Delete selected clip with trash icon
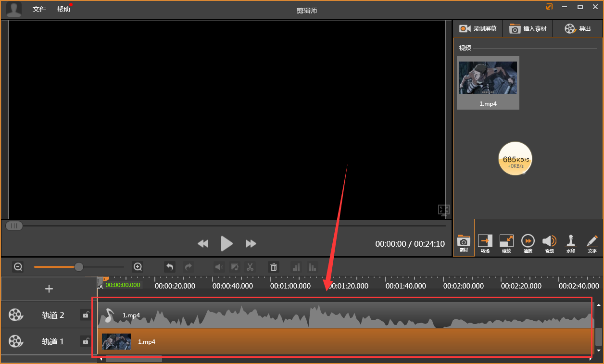The height and width of the screenshot is (364, 604). click(274, 267)
